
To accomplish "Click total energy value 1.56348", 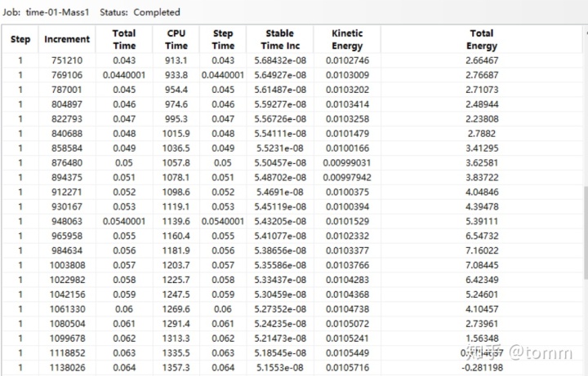I will 482,338.
